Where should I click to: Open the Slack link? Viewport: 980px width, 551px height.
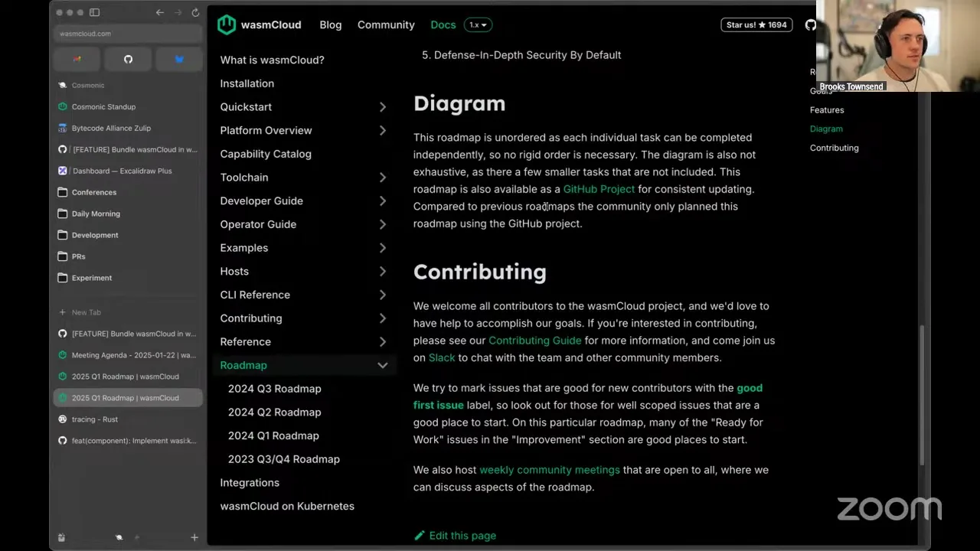pyautogui.click(x=442, y=357)
